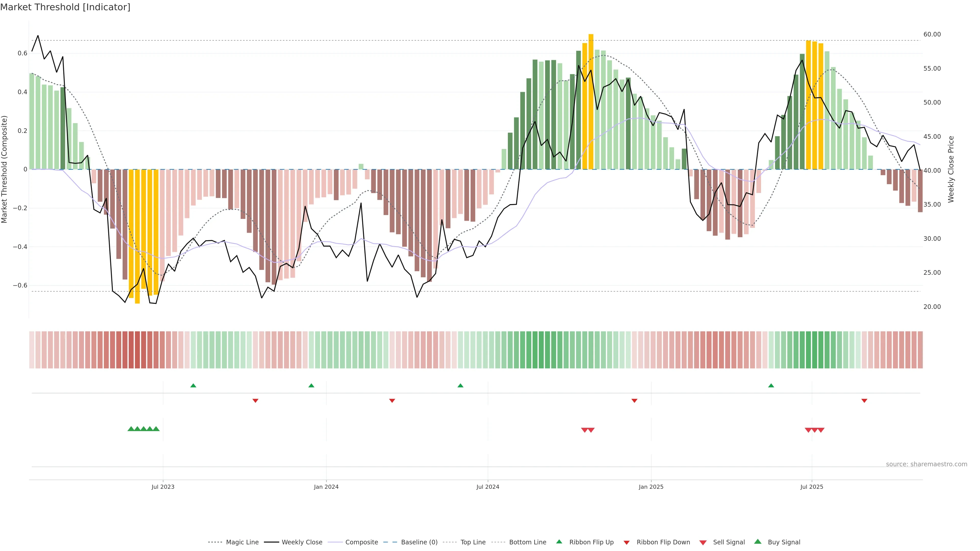Toggle Magic Line legend entry
This screenshot has height=551, width=980.
point(242,542)
